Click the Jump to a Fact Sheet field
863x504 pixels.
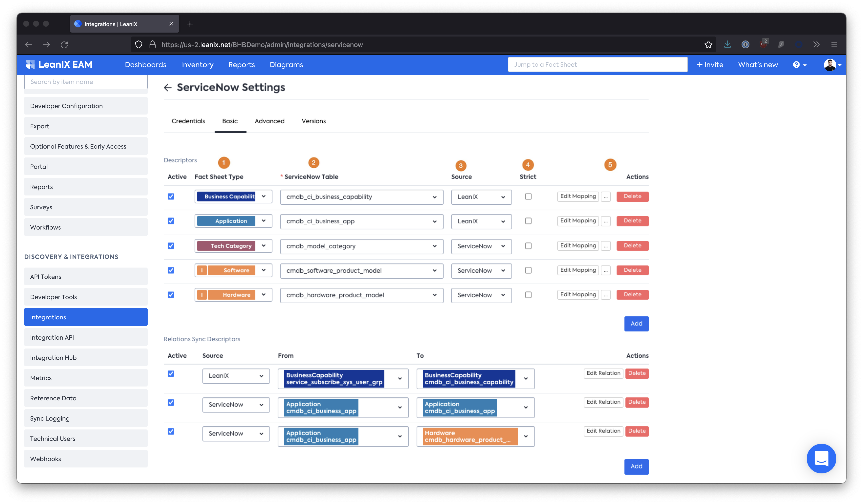[597, 64]
